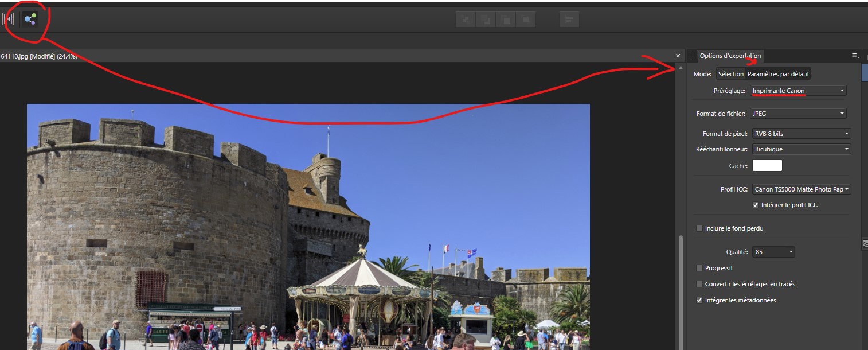Open the Préréglage dropdown showing Imprimante Canon

798,91
